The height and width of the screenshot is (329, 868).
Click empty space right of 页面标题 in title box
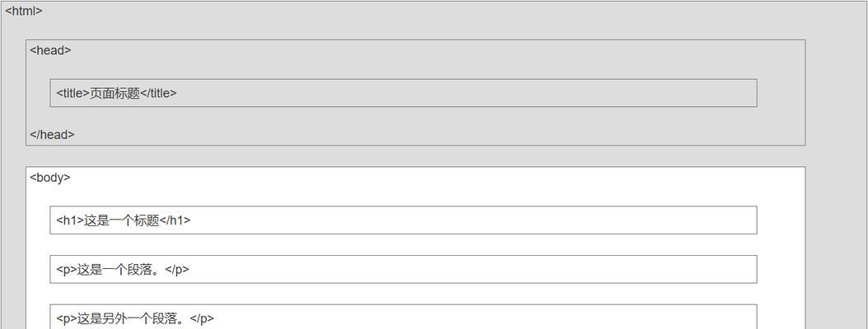pos(465,93)
